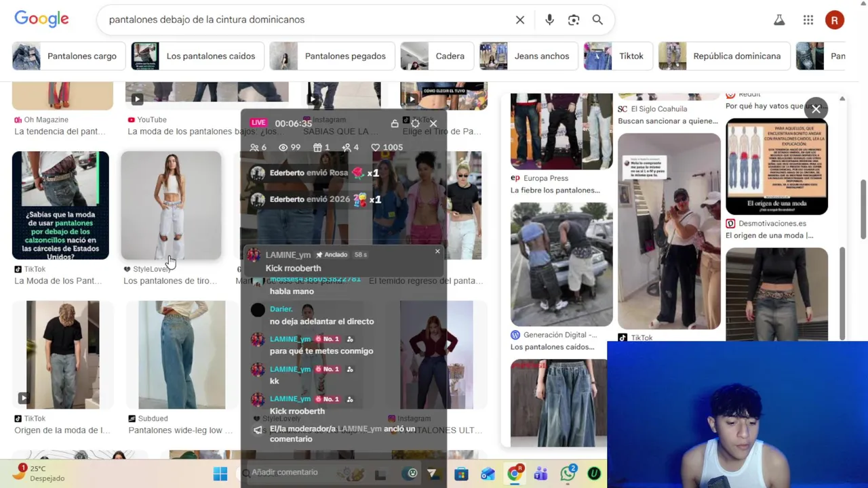The image size is (868, 488).
Task: Open live overlay settings gear
Action: point(415,123)
